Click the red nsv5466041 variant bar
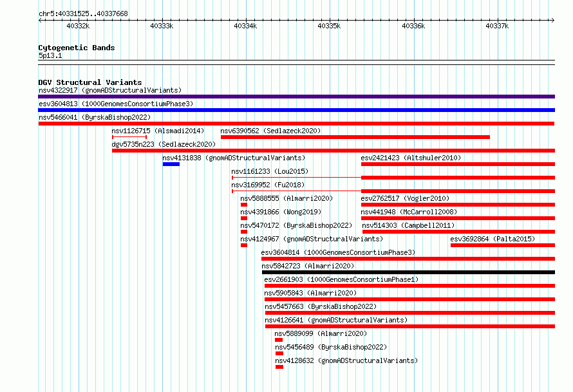The height and width of the screenshot is (392, 573). [x=296, y=124]
